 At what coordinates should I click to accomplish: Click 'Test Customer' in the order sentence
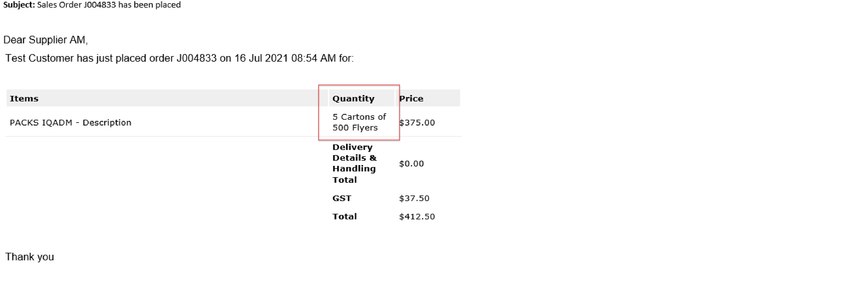click(x=39, y=58)
